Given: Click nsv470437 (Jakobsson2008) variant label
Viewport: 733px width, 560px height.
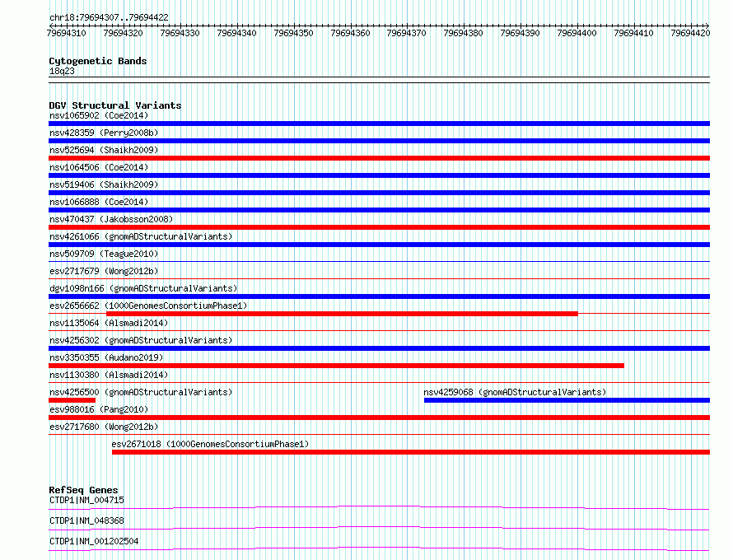Looking at the screenshot, I should (111, 219).
